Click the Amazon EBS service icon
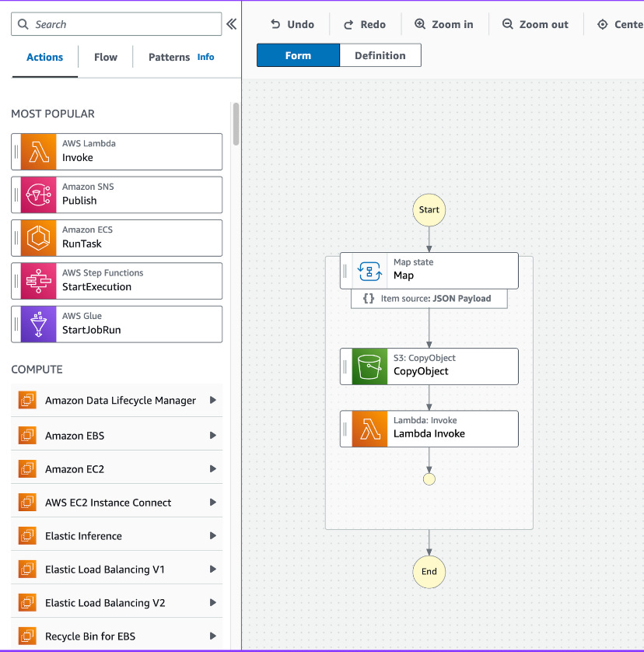Viewport: 644px width, 652px height. coord(27,436)
